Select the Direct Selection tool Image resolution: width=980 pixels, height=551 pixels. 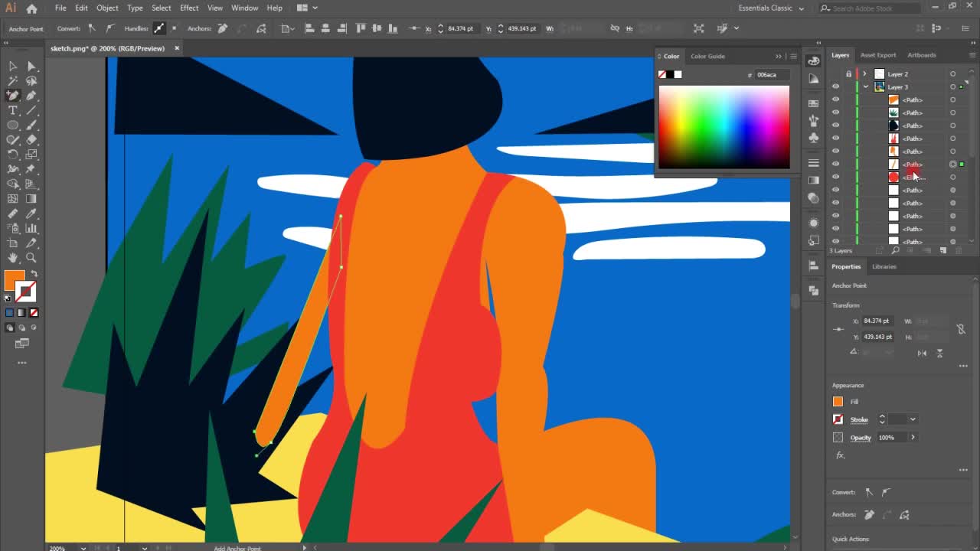(31, 67)
